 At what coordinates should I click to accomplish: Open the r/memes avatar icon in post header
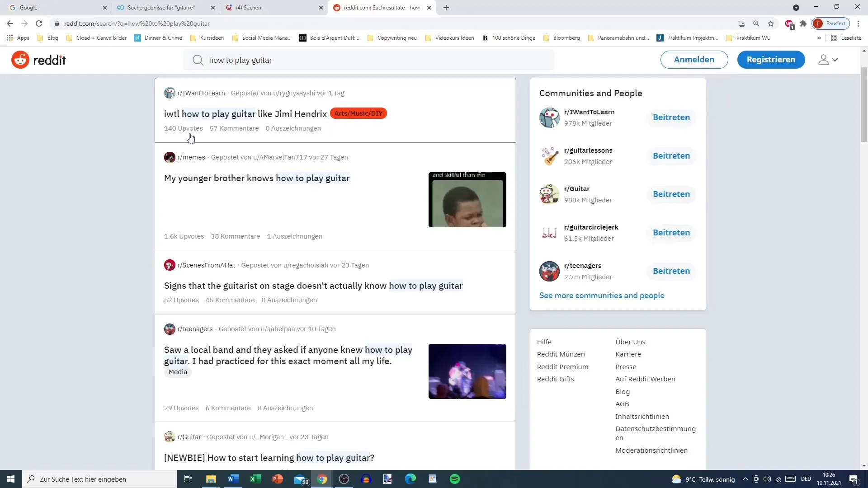click(x=170, y=157)
